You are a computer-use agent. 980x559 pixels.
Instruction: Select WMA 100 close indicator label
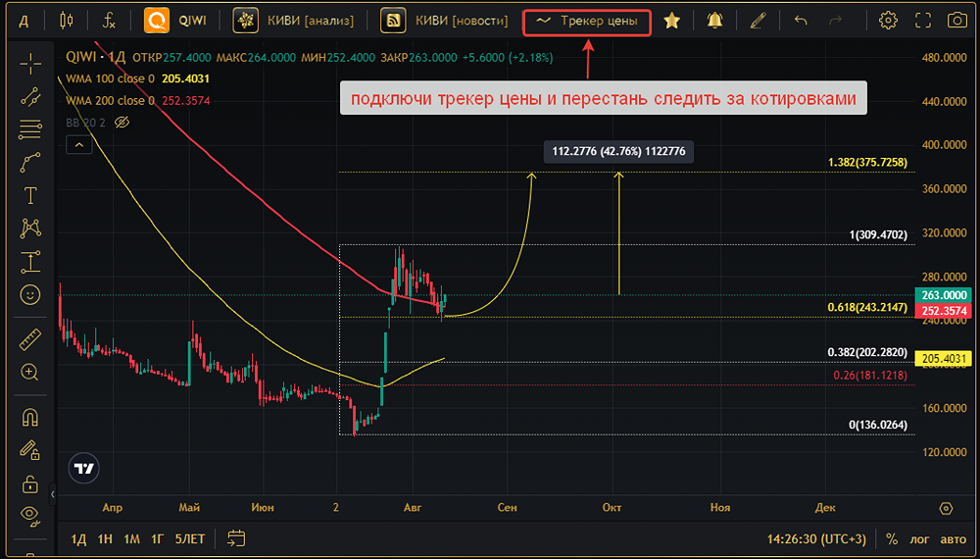point(110,78)
